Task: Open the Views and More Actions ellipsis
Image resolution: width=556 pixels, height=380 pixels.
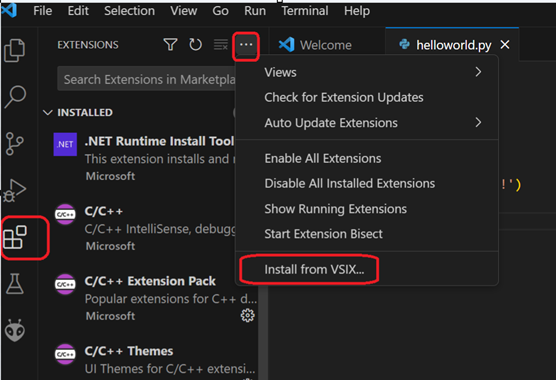Action: 246,45
